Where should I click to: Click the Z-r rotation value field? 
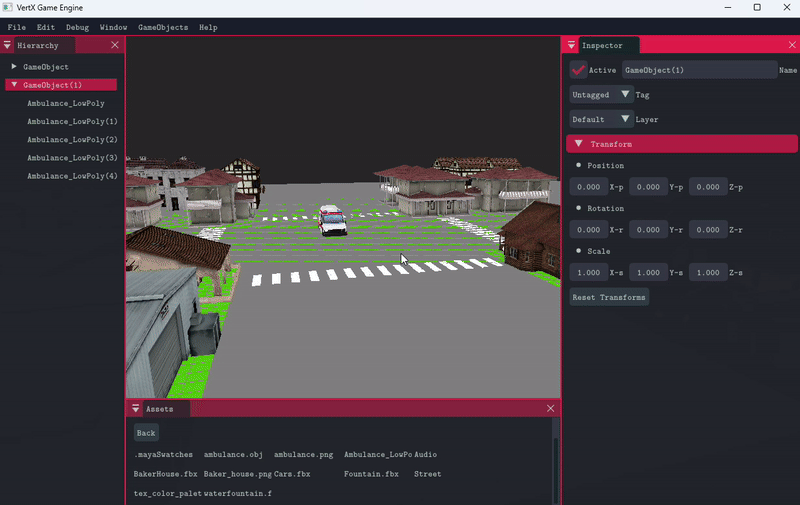coord(708,230)
